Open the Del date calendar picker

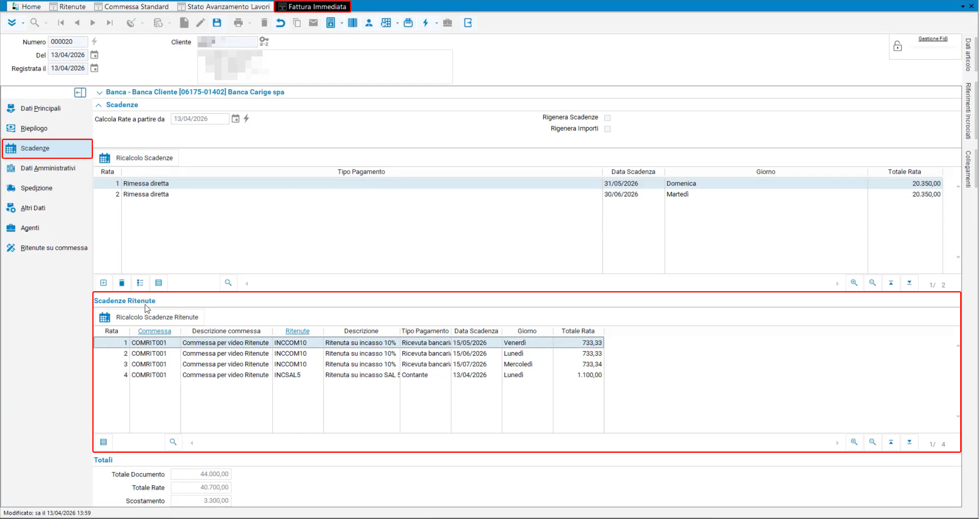coord(94,55)
